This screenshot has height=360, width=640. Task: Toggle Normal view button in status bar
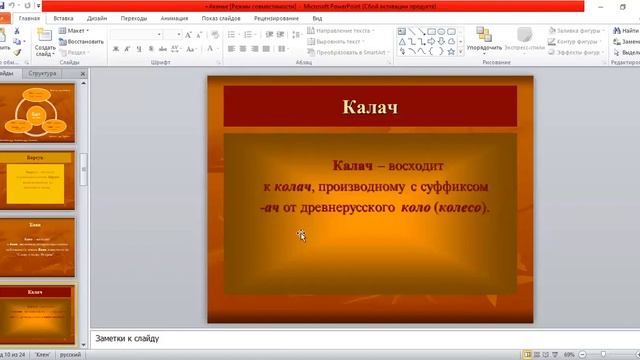pos(527,355)
